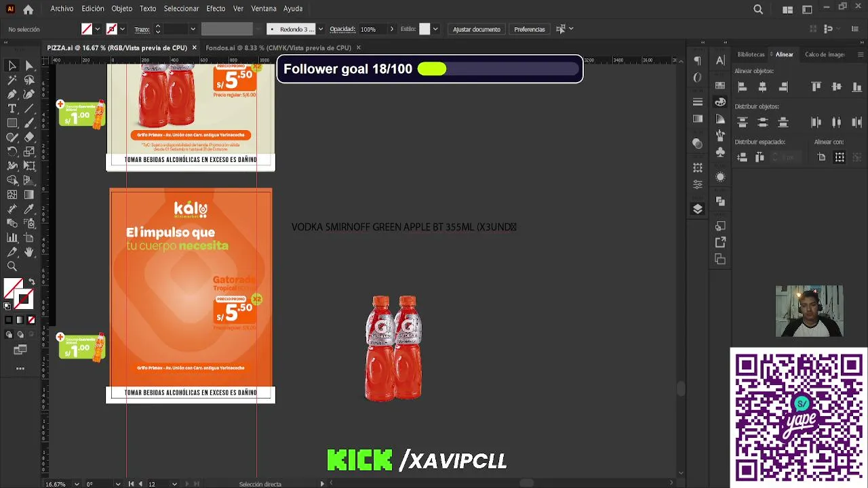Open the Search icon at top right
The height and width of the screenshot is (488, 868).
click(758, 9)
